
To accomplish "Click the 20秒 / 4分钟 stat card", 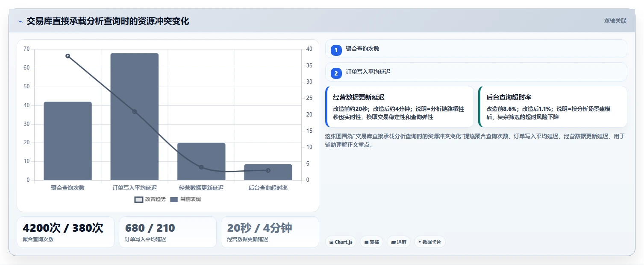I will [x=270, y=232].
